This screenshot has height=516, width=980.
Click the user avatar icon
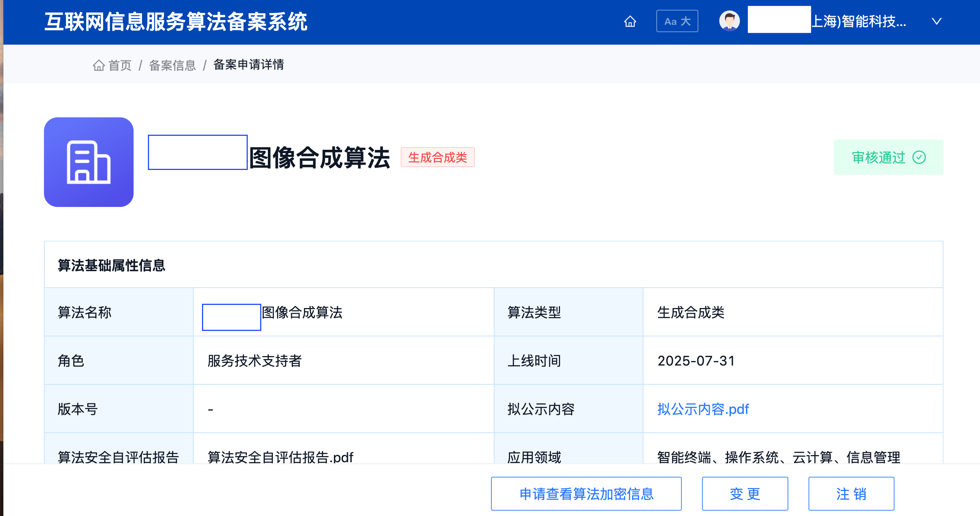(729, 21)
